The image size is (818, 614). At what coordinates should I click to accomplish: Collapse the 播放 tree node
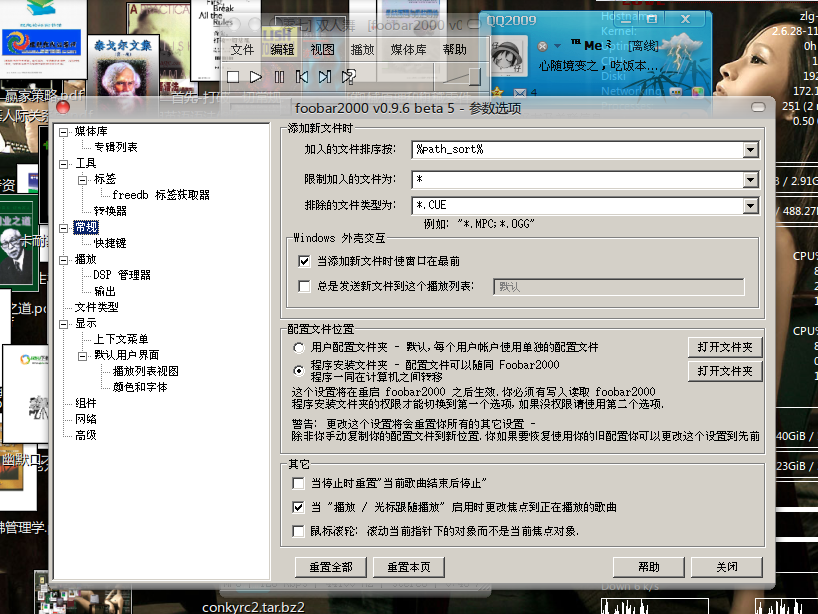pos(64,260)
